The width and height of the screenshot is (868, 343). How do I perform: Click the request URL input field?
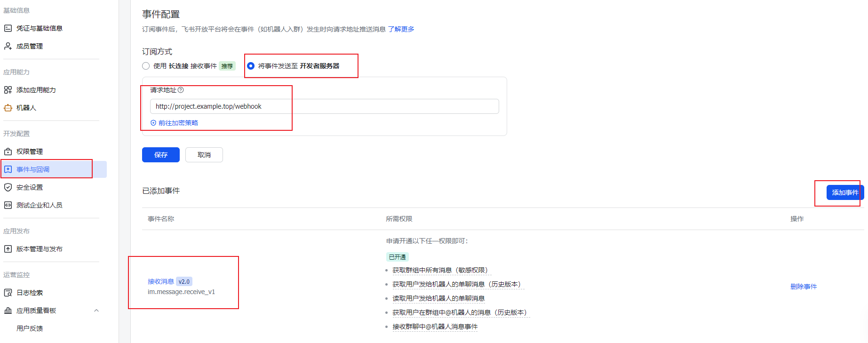pos(324,106)
